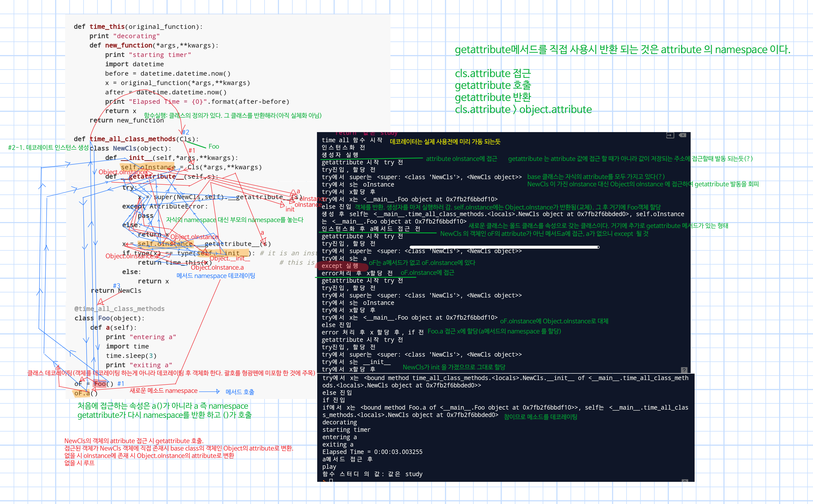The image size is (813, 504).
Task: Click the green '#2-1' annotation text
Action: (48, 148)
